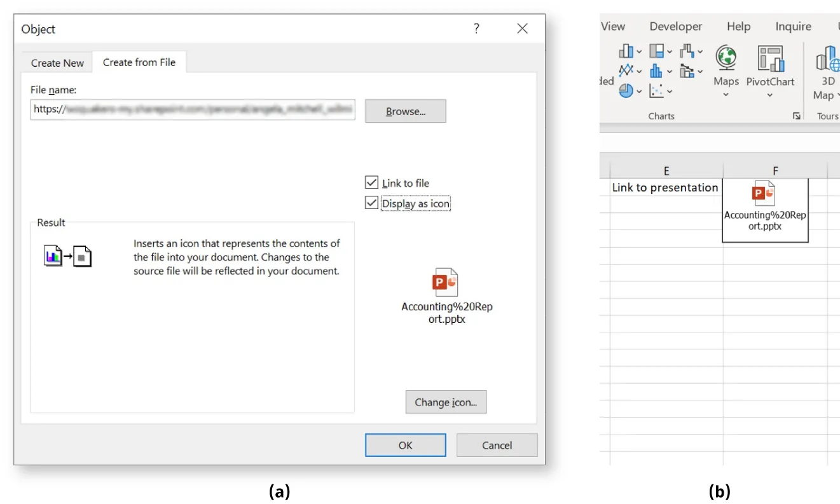This screenshot has height=504, width=840.
Task: Insert a scatter chart
Action: pyautogui.click(x=656, y=90)
